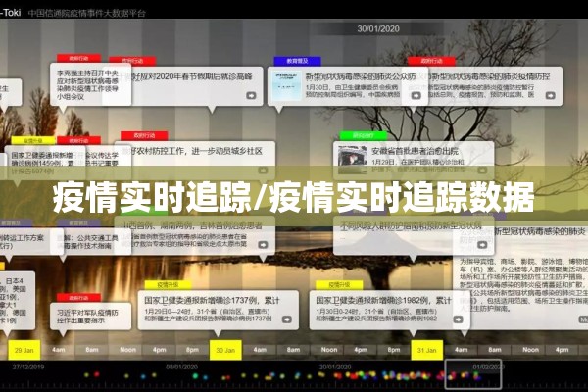Open 李克强主持召开中央 event card
This screenshot has width=588, height=392.
pos(90,84)
